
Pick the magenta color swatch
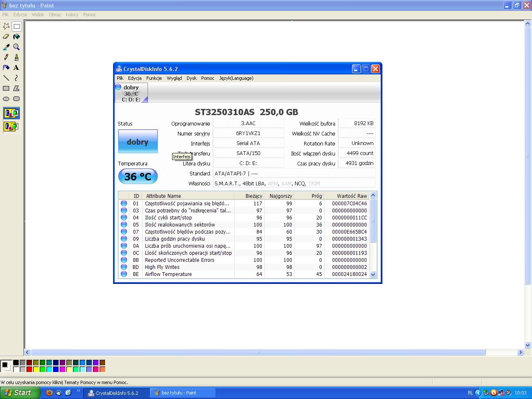click(x=62, y=369)
